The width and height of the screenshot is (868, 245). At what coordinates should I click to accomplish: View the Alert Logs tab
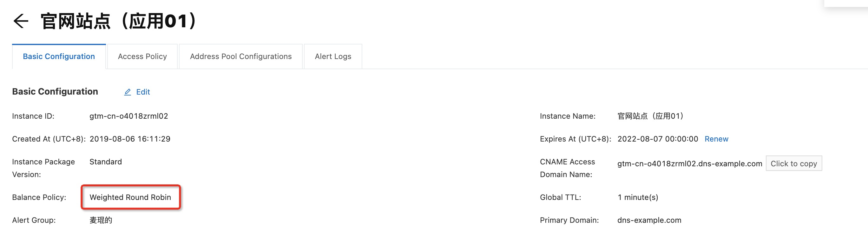(333, 56)
